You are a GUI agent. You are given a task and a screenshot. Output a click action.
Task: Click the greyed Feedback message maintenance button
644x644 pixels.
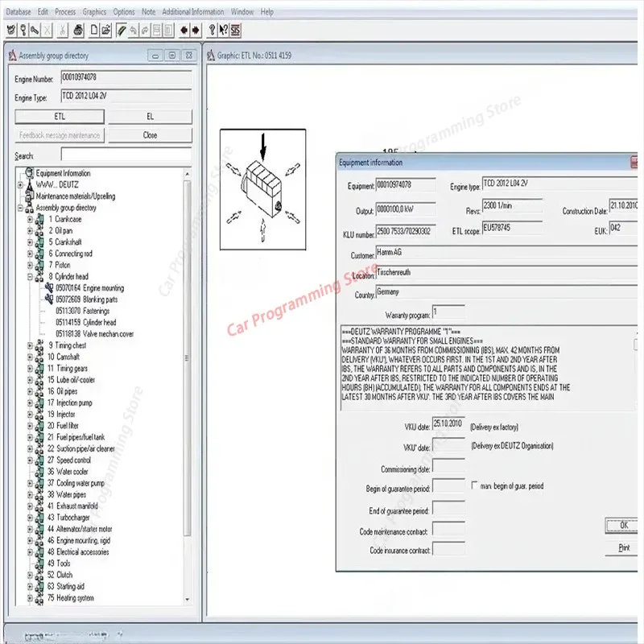tap(60, 135)
